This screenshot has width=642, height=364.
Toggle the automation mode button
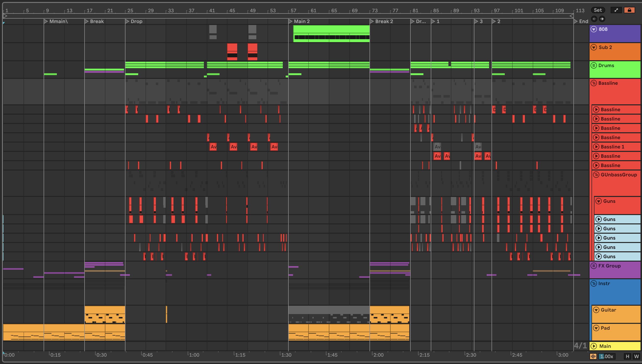click(x=616, y=10)
